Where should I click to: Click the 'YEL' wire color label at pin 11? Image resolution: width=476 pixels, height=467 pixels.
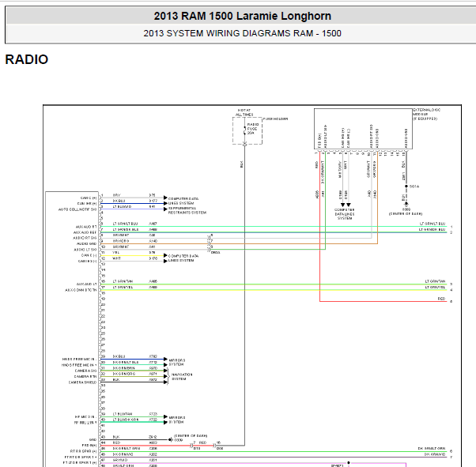[x=116, y=253]
